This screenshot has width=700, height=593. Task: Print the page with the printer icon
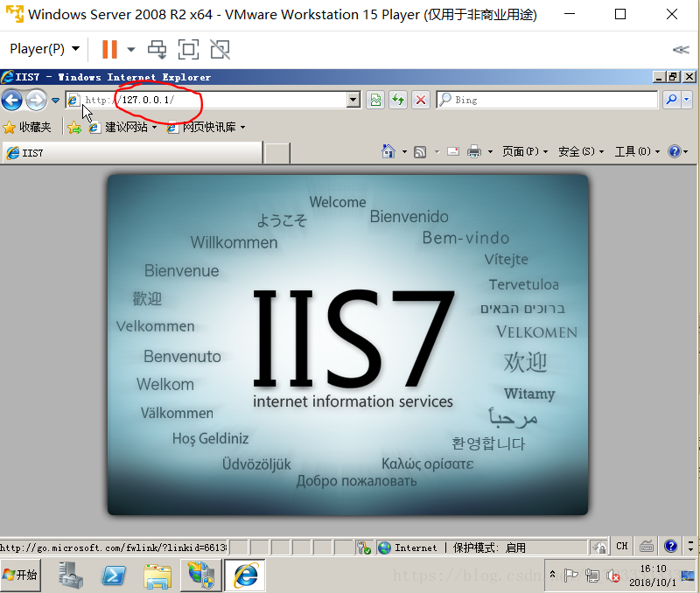pyautogui.click(x=474, y=152)
